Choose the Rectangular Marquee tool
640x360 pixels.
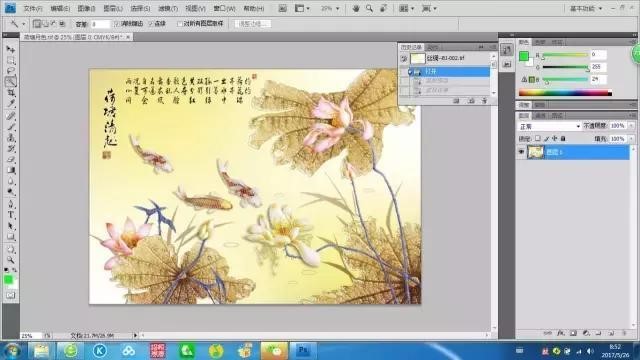pos(11,60)
